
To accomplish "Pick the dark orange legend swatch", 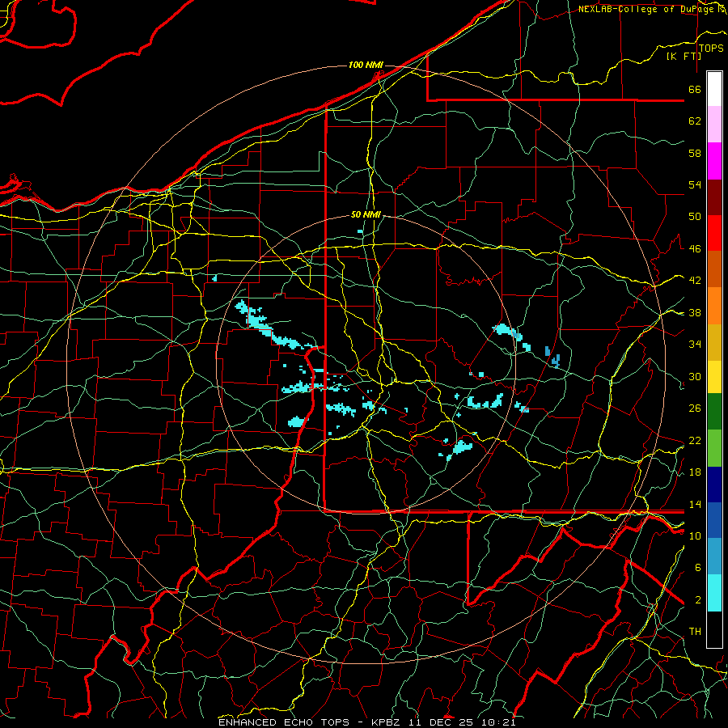I will (x=714, y=269).
